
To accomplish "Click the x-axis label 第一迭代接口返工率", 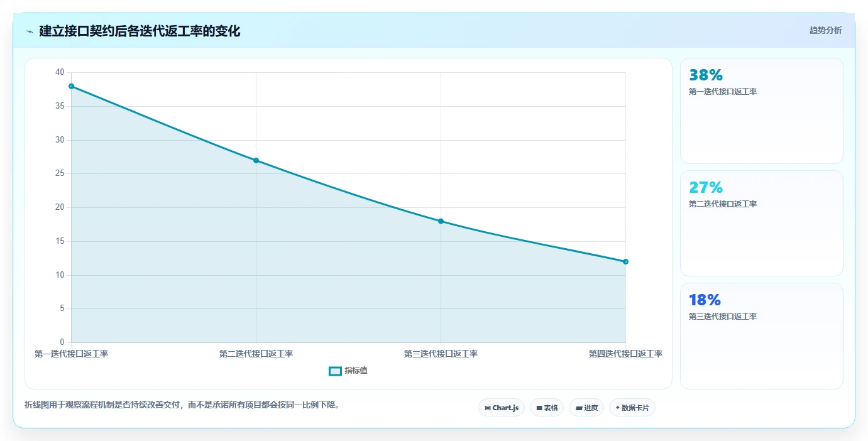I will pyautogui.click(x=71, y=354).
